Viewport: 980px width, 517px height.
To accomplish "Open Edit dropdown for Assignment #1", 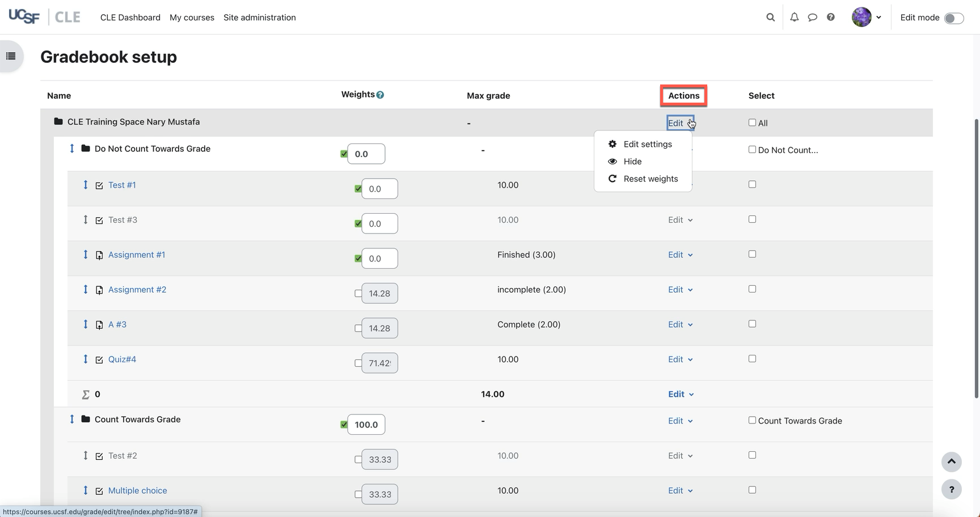I will pyautogui.click(x=681, y=255).
